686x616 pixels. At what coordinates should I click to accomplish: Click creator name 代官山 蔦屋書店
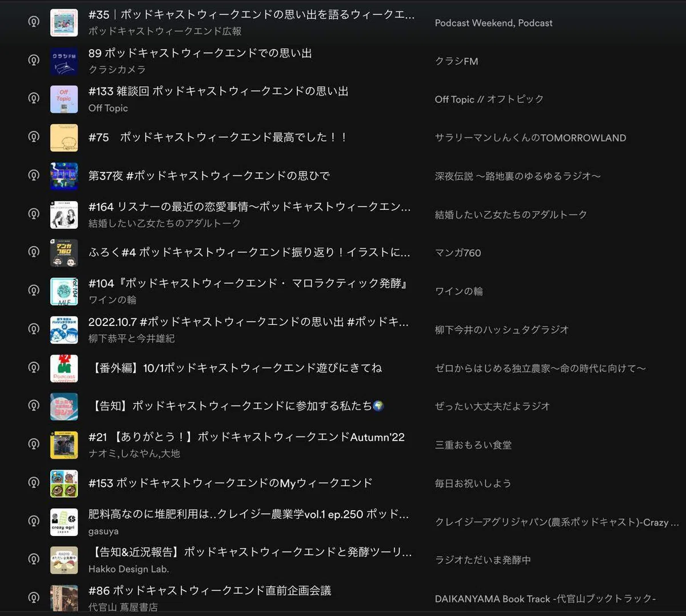pos(123,607)
